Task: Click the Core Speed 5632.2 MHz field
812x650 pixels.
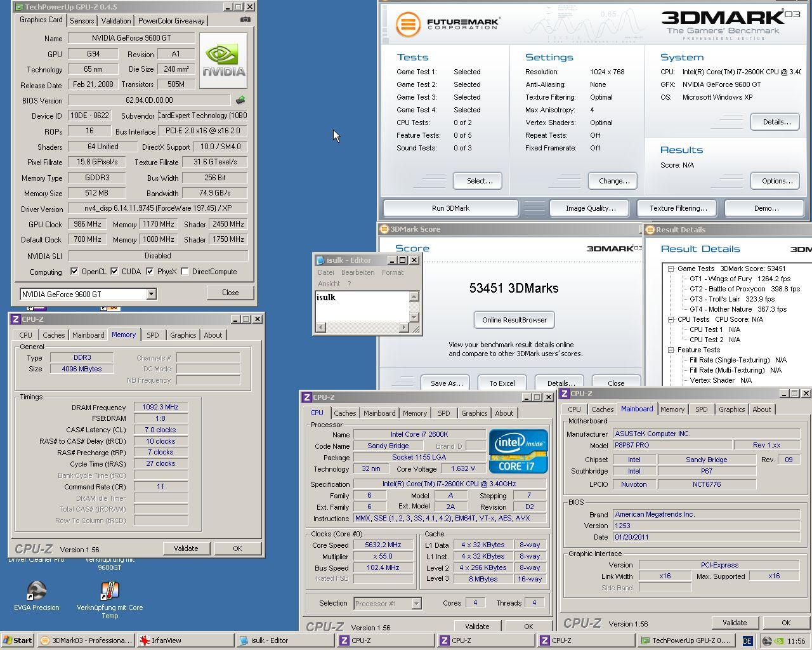Action: (383, 545)
